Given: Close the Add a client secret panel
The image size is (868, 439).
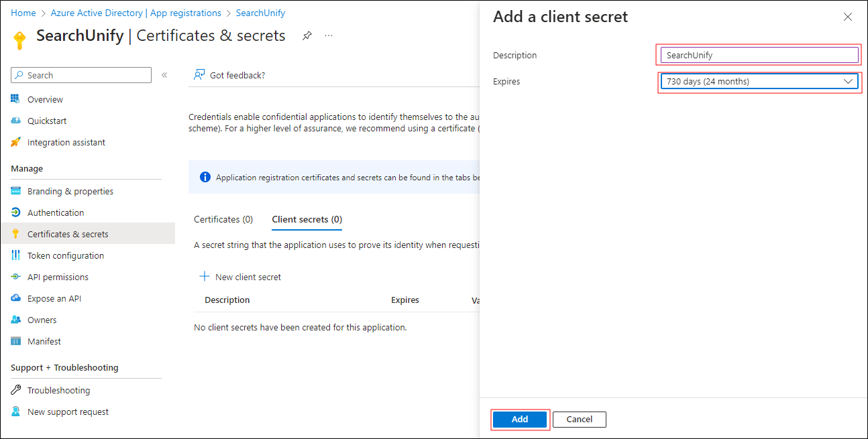Looking at the screenshot, I should click(848, 17).
